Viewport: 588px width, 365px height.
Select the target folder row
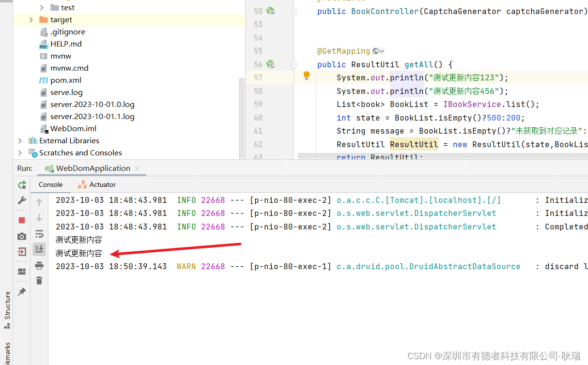tap(128, 19)
